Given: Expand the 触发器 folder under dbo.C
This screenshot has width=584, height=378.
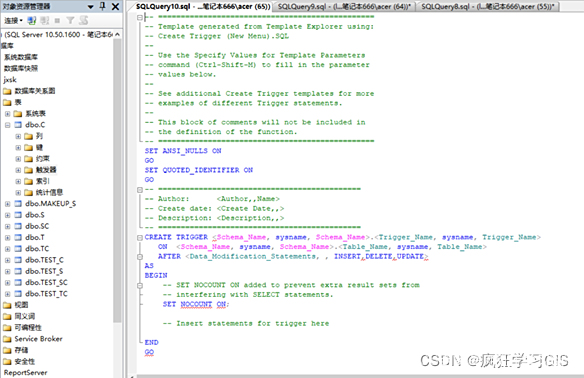Looking at the screenshot, I should point(18,170).
